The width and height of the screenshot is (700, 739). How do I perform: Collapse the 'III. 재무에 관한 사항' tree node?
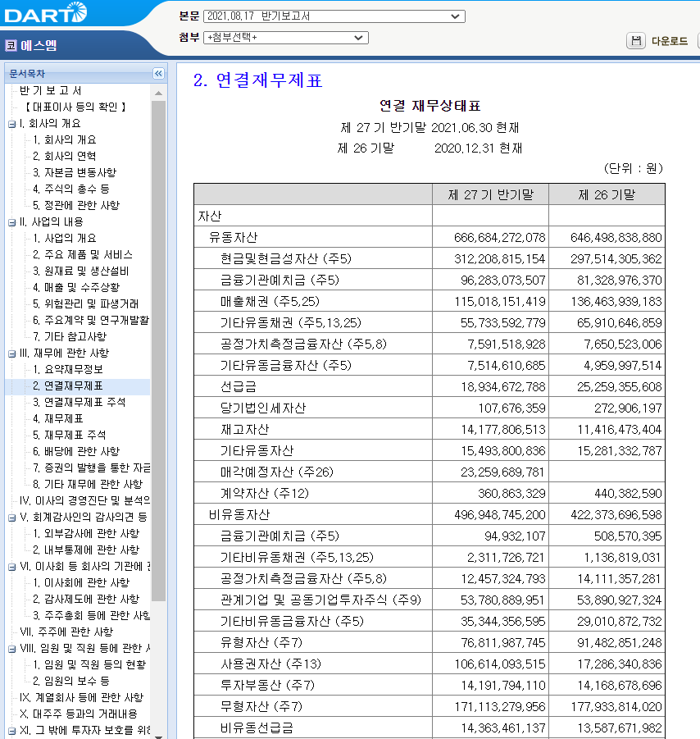point(11,354)
